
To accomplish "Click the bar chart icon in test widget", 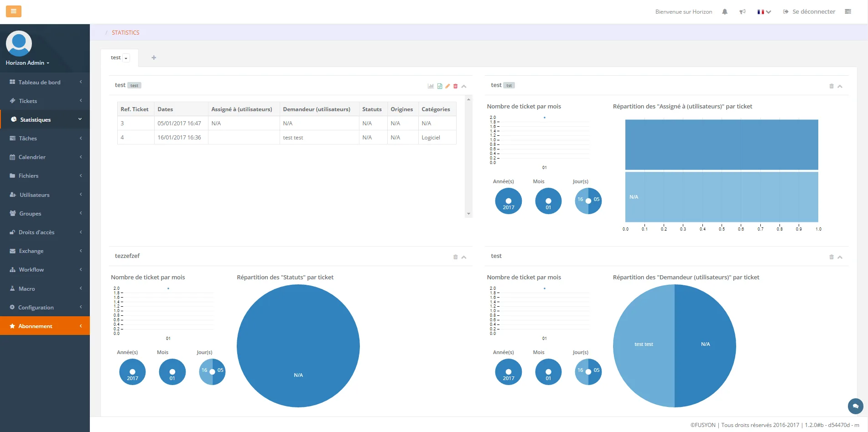I will 431,86.
